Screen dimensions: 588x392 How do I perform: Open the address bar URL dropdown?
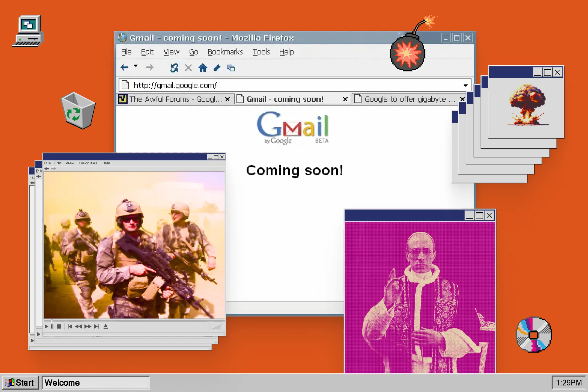[465, 86]
